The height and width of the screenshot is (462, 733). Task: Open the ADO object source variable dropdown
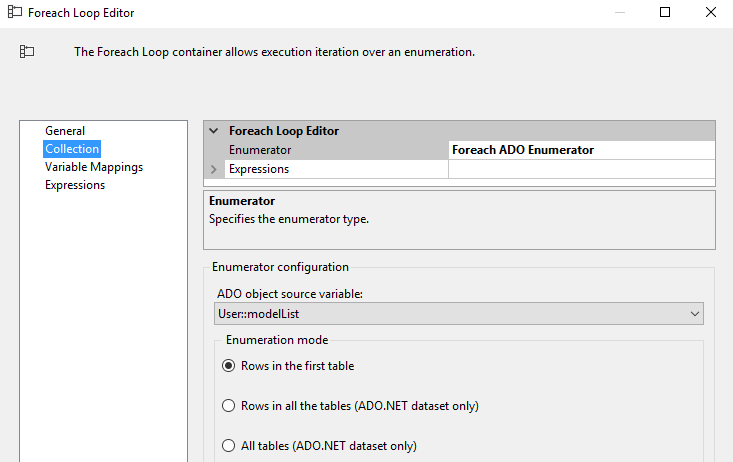[x=695, y=314]
